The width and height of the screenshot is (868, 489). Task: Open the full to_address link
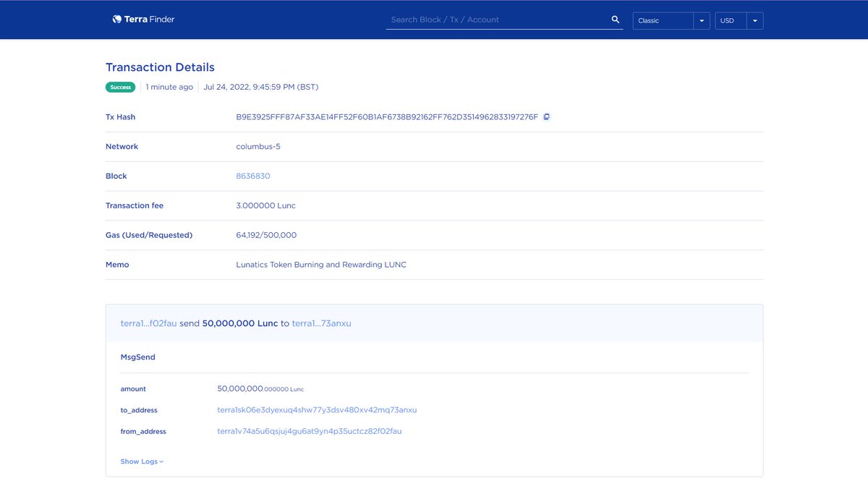[x=317, y=410]
